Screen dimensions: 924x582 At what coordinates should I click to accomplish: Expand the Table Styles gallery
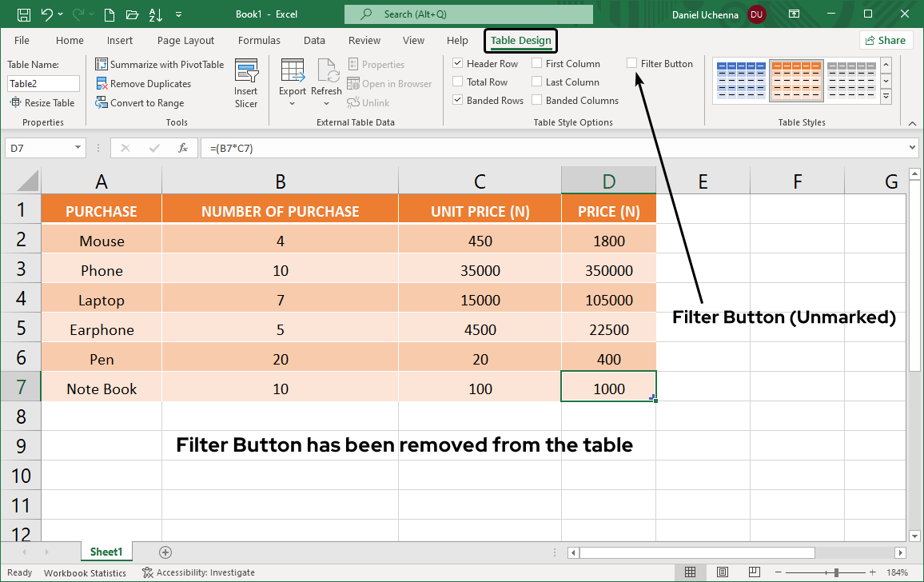click(885, 96)
